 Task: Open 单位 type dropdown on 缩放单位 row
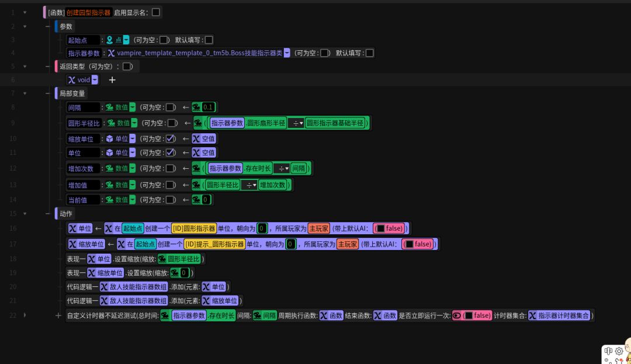(x=133, y=138)
